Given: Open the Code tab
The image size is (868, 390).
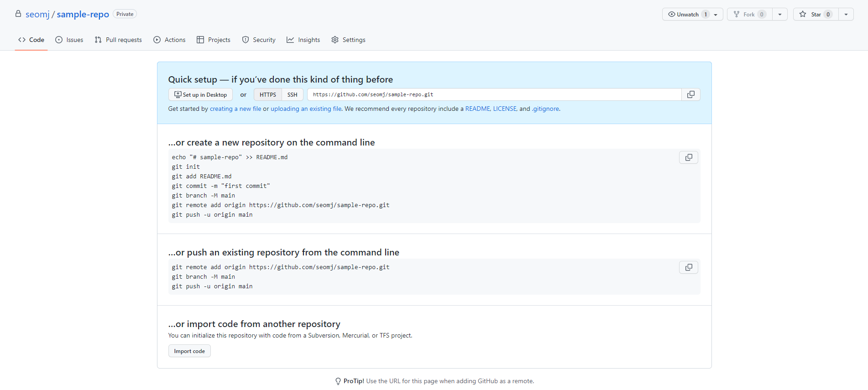Looking at the screenshot, I should pos(31,40).
